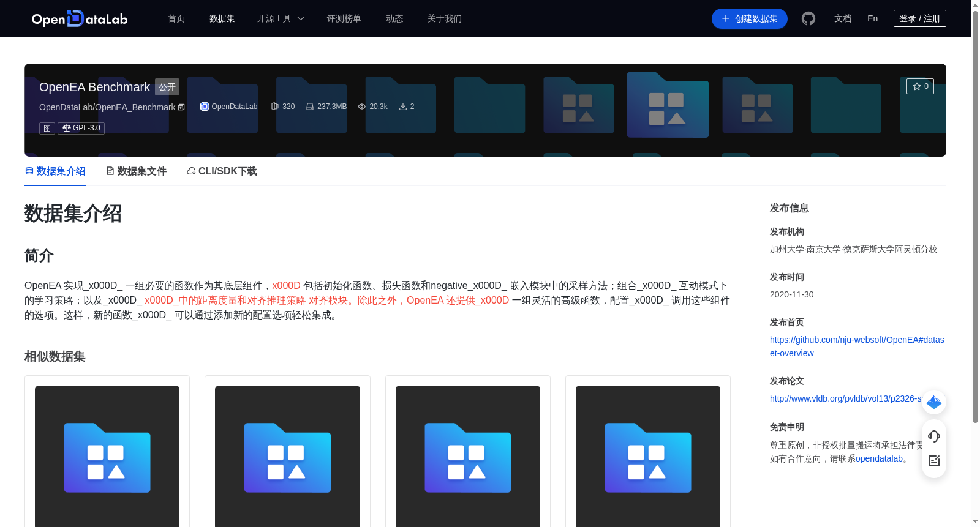The image size is (980, 527).
Task: Click the cloud icon on CLI/SDK下载 tab
Action: pyautogui.click(x=191, y=171)
